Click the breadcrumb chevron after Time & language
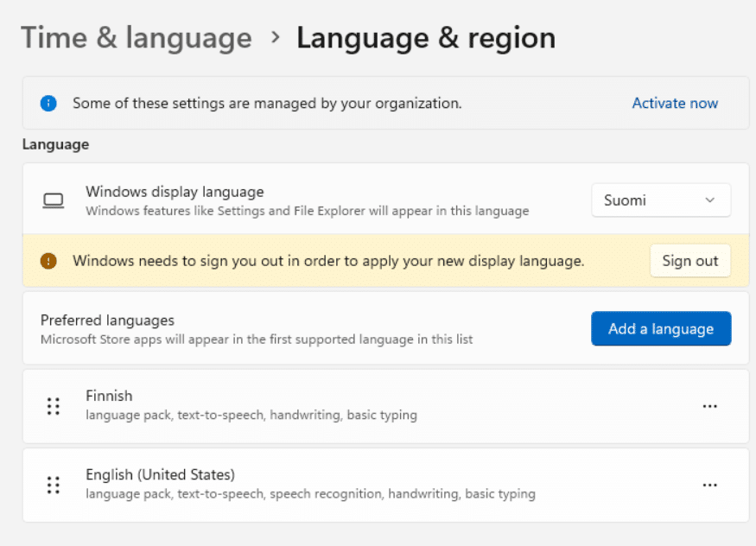Image resolution: width=756 pixels, height=546 pixels. [x=276, y=37]
